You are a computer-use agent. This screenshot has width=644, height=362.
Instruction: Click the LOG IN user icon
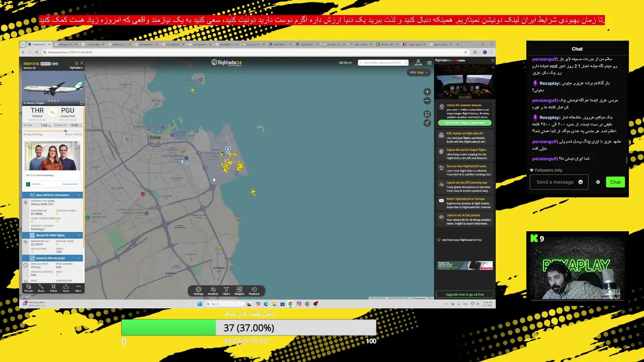click(418, 63)
